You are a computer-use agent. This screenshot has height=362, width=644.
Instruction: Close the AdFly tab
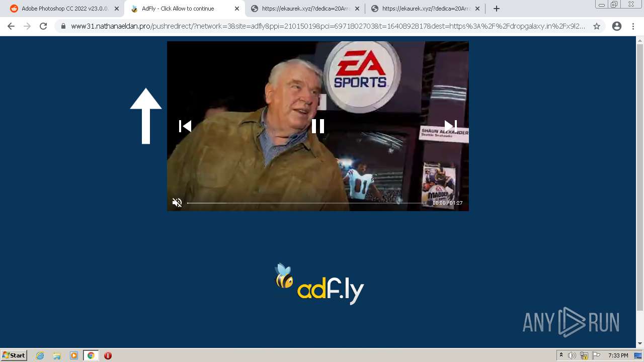coord(237,9)
